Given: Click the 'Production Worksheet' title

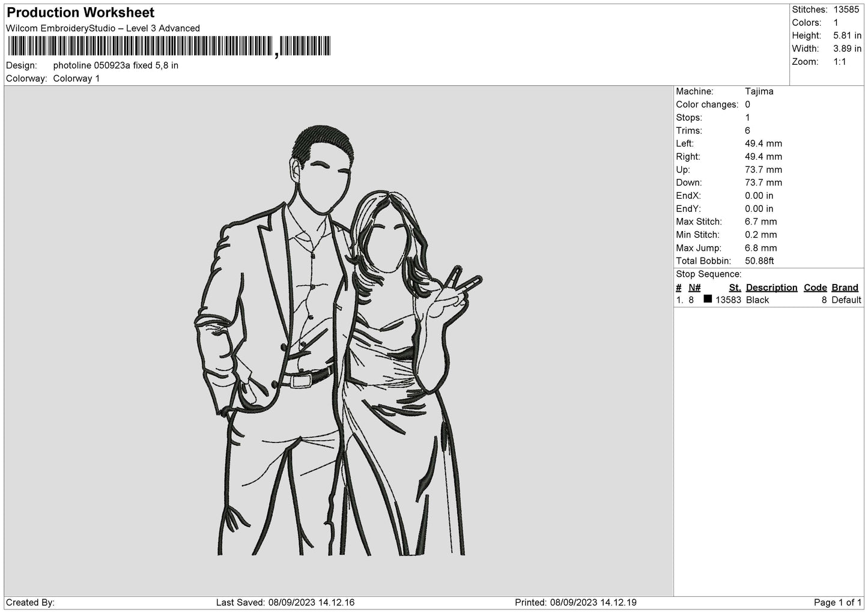Looking at the screenshot, I should [81, 13].
